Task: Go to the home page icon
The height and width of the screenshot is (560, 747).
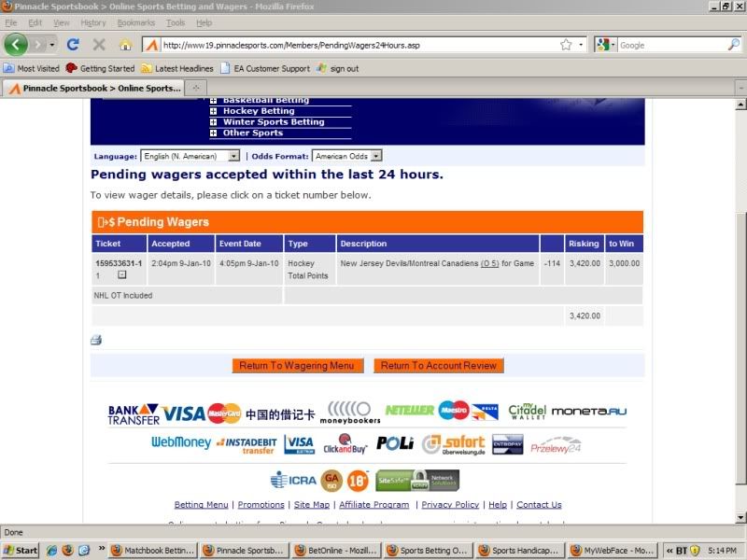Action: [125, 45]
